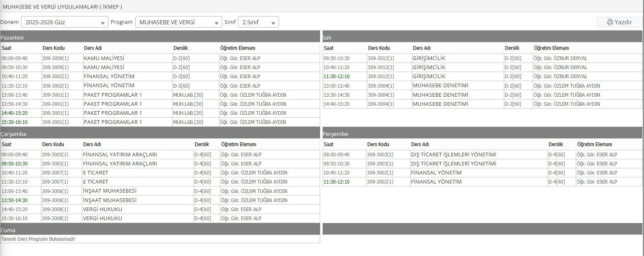Click the Yazdır print button

coord(620,22)
